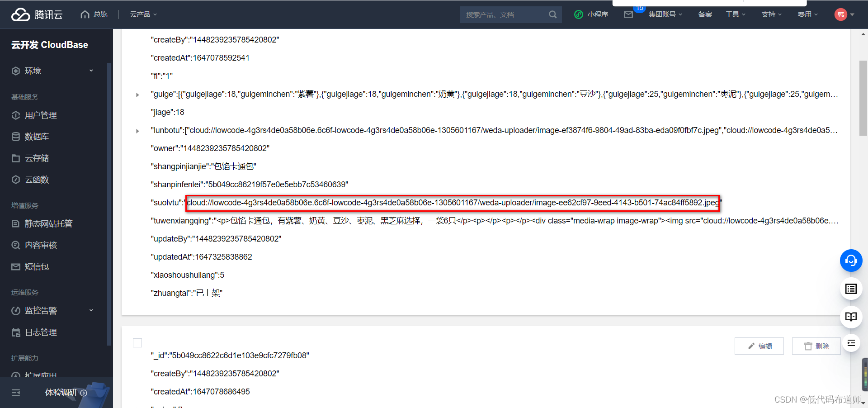
Task: Click the 删除 delete button
Action: 816,346
